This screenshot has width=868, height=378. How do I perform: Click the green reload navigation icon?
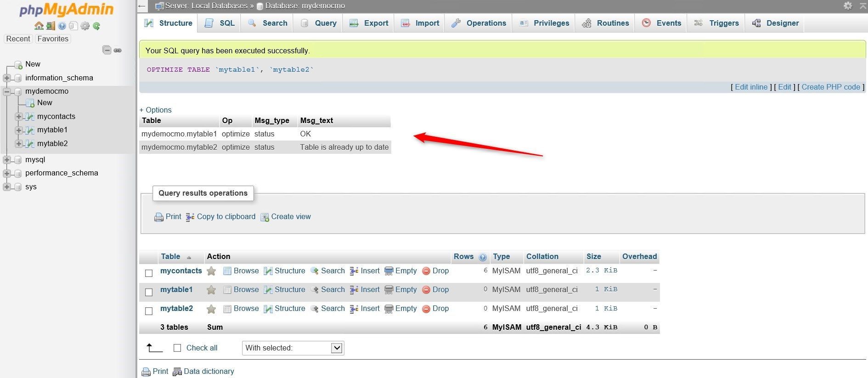coord(96,26)
